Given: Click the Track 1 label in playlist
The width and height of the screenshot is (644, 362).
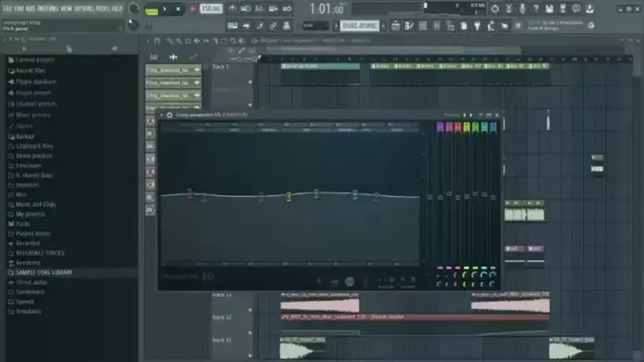Looking at the screenshot, I should [221, 66].
